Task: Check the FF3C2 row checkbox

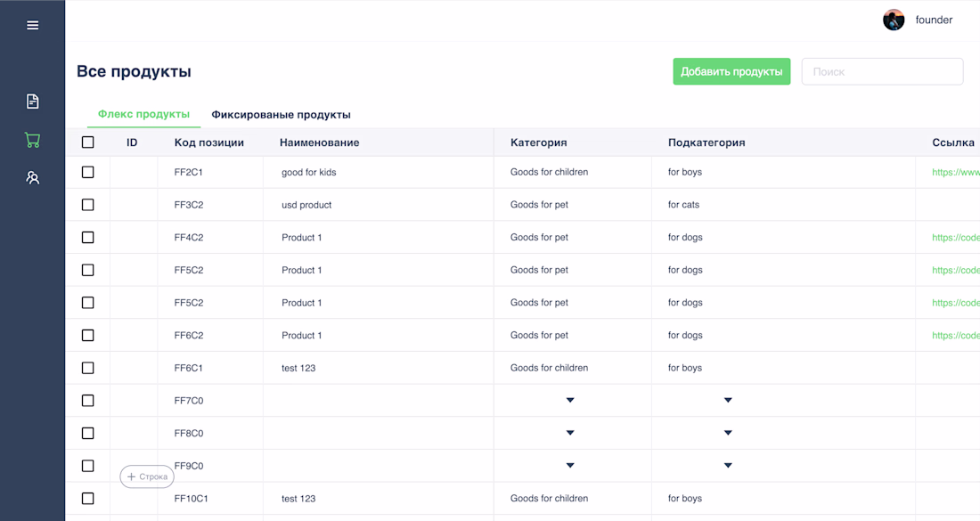Action: [x=88, y=205]
